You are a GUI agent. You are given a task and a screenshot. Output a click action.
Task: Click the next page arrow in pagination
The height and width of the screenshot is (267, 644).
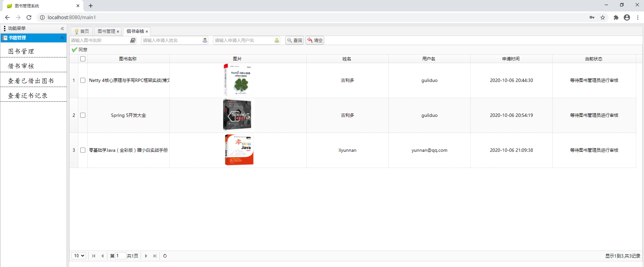click(x=146, y=256)
